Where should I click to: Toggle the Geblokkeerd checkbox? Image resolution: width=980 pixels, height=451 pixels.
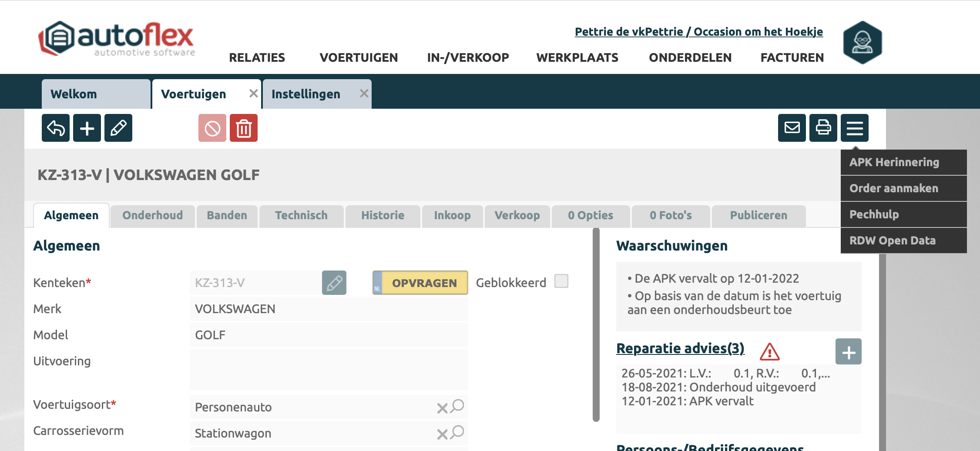tap(561, 281)
